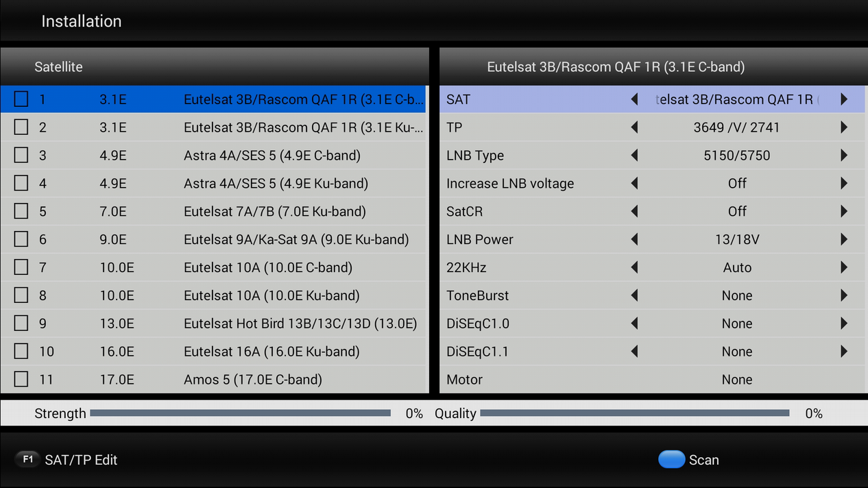The width and height of the screenshot is (868, 488).
Task: Click left arrow of ToneBurst
Action: pyautogui.click(x=634, y=295)
